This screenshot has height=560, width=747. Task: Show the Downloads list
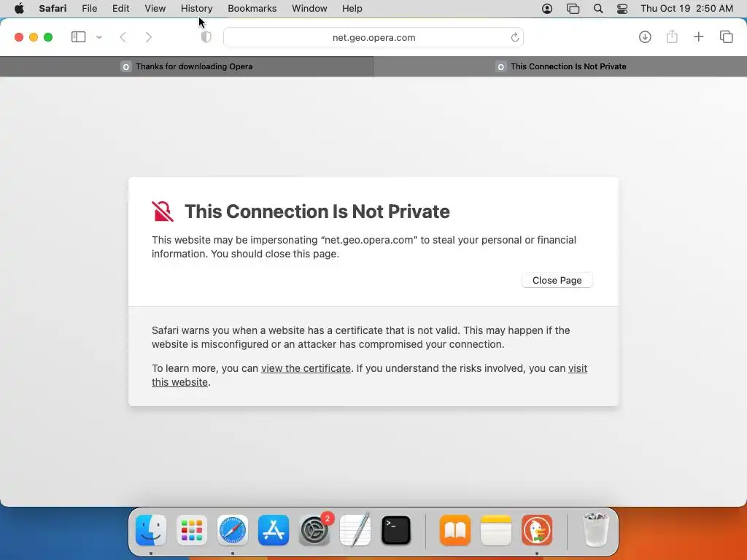pyautogui.click(x=645, y=36)
